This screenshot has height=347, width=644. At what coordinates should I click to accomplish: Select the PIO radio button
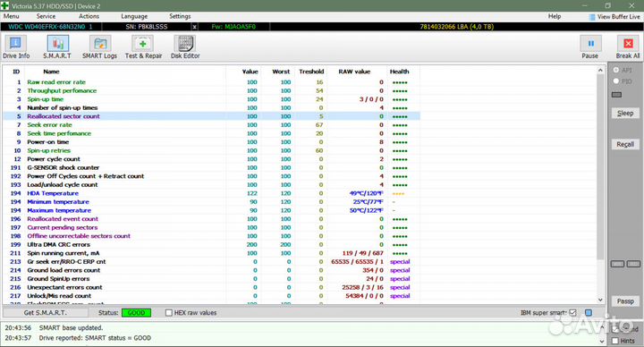click(616, 80)
